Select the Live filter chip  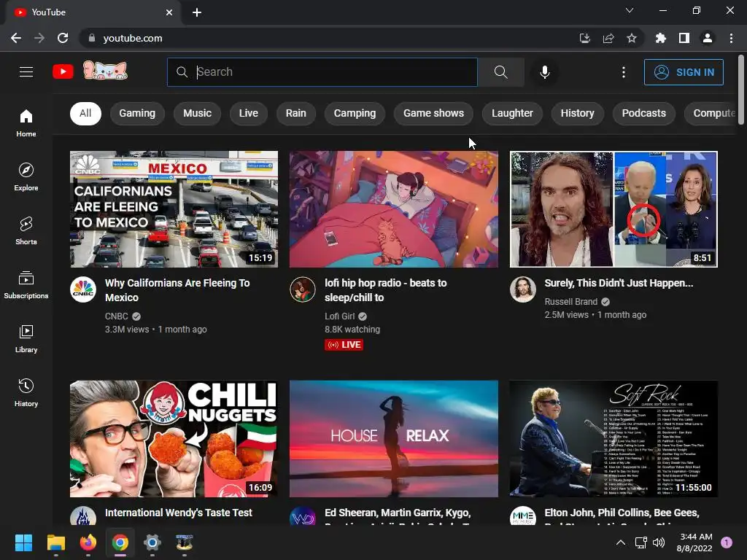point(248,113)
